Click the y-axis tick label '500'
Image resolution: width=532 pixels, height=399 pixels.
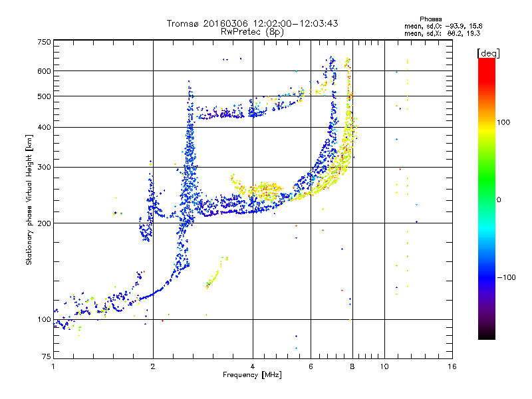pyautogui.click(x=44, y=96)
